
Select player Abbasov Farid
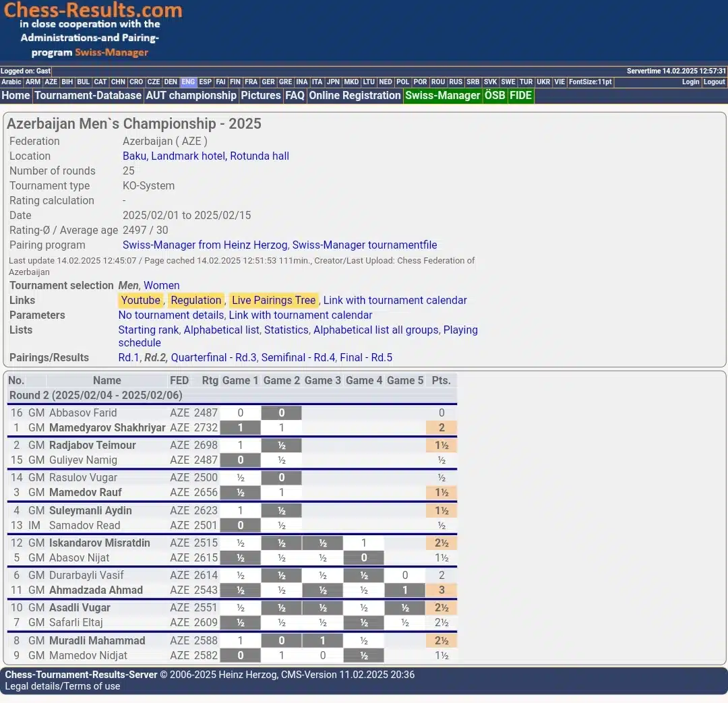pyautogui.click(x=83, y=412)
